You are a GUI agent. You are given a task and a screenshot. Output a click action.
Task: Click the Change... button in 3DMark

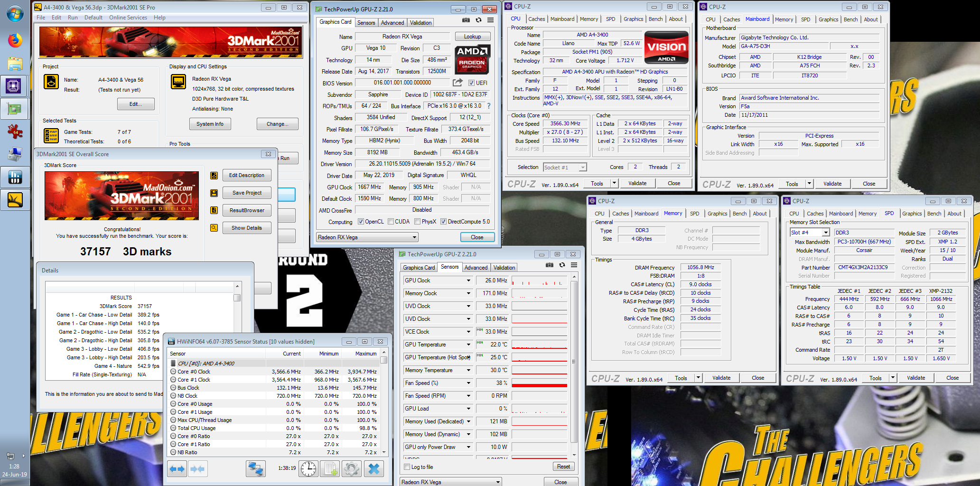click(277, 124)
